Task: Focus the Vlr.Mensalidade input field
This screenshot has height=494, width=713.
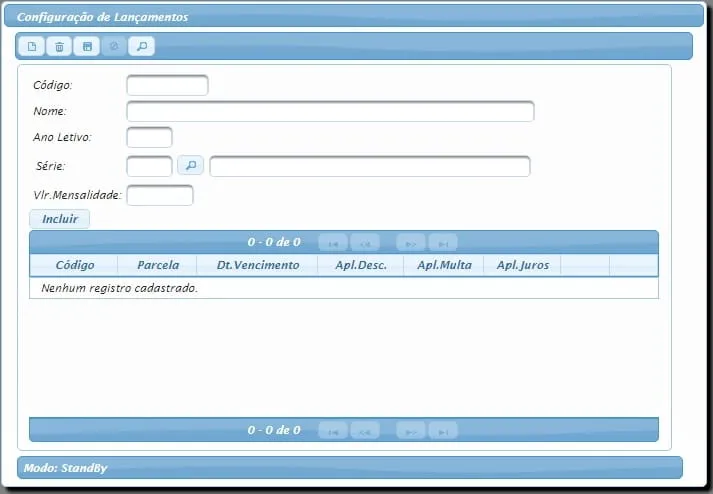Action: tap(160, 195)
